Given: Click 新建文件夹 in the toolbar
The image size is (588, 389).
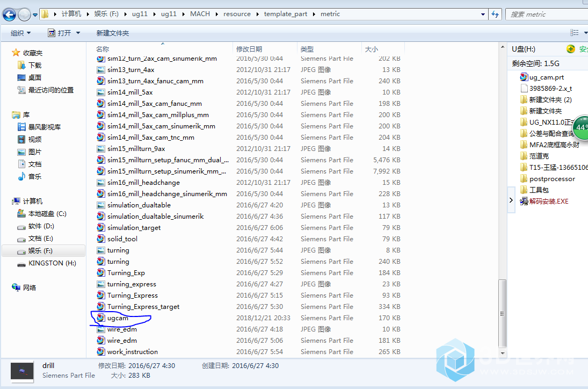Looking at the screenshot, I should click(113, 33).
